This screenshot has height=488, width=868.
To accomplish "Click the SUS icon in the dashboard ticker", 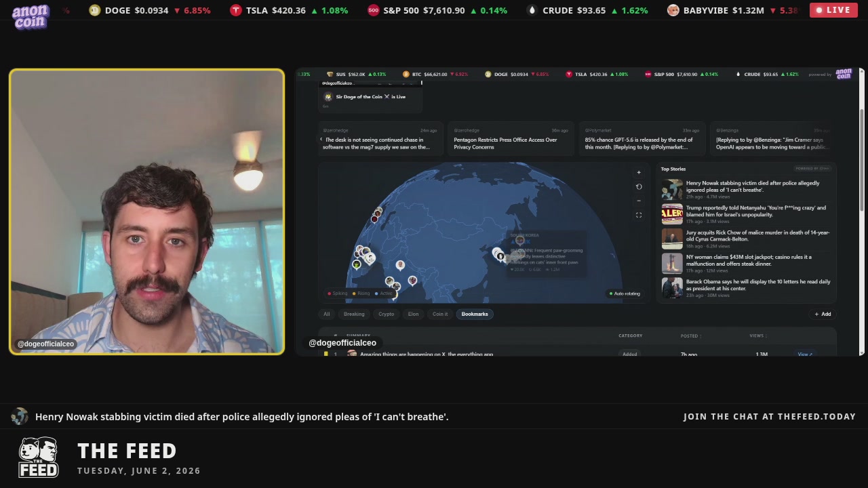I will (x=330, y=75).
